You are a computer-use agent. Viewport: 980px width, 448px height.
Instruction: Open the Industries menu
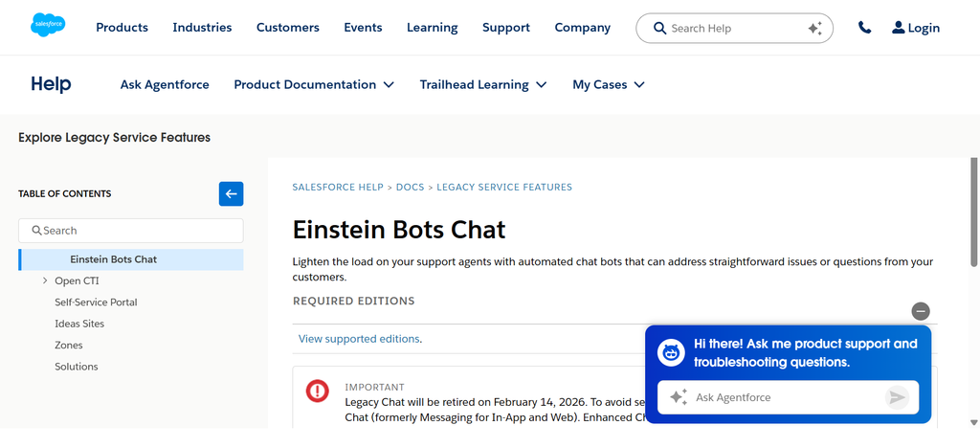[202, 28]
